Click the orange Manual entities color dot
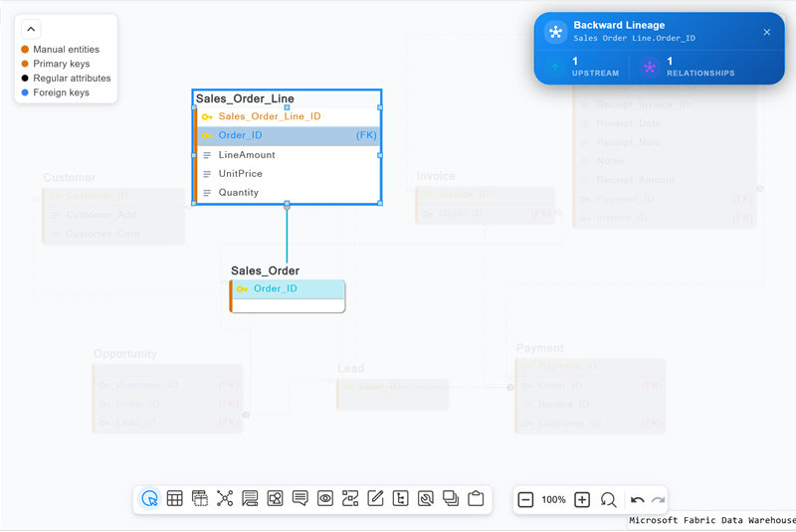796x532 pixels. coord(25,49)
